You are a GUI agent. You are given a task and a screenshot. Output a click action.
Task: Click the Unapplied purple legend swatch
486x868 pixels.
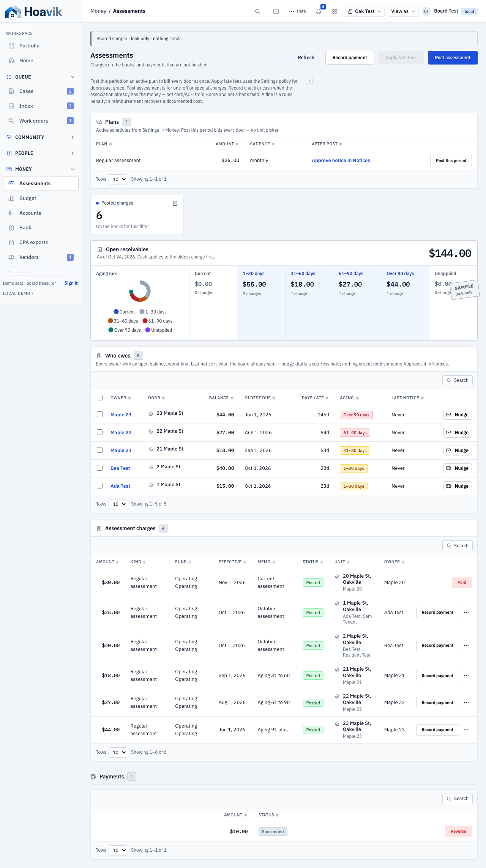[x=148, y=330]
